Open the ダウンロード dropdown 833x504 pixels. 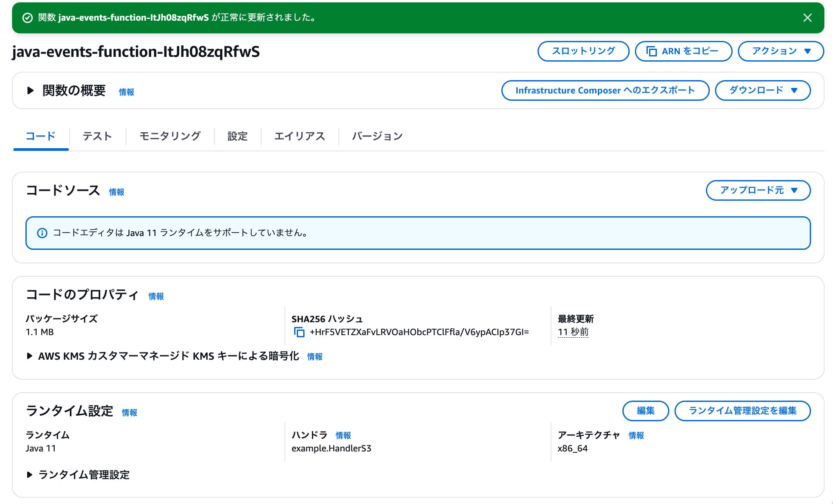coord(763,90)
